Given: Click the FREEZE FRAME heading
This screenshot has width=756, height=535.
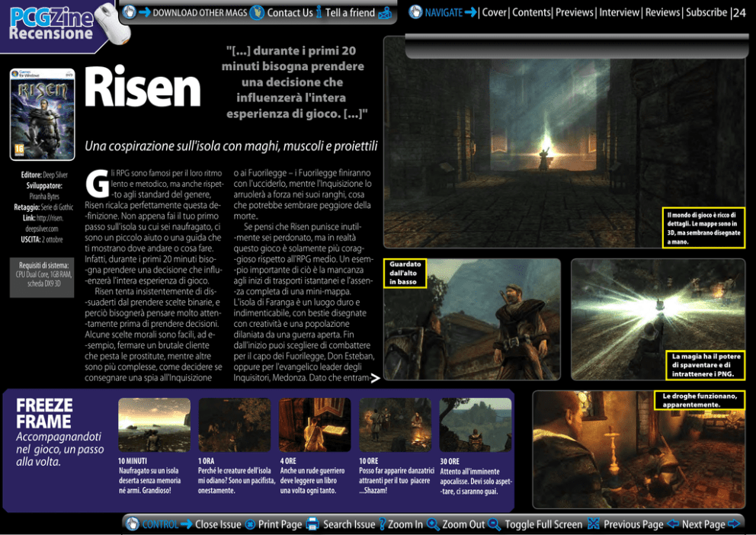Looking at the screenshot, I should click(44, 413).
